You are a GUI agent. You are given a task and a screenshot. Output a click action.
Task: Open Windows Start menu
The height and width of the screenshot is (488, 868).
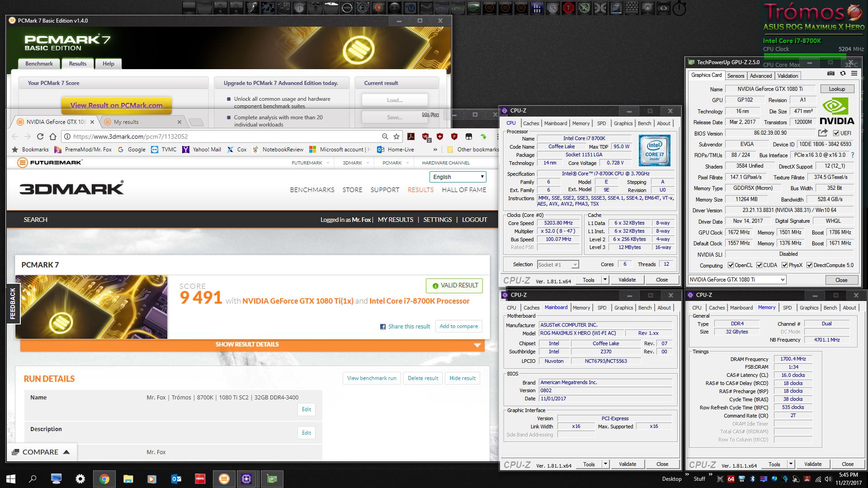[x=11, y=479]
